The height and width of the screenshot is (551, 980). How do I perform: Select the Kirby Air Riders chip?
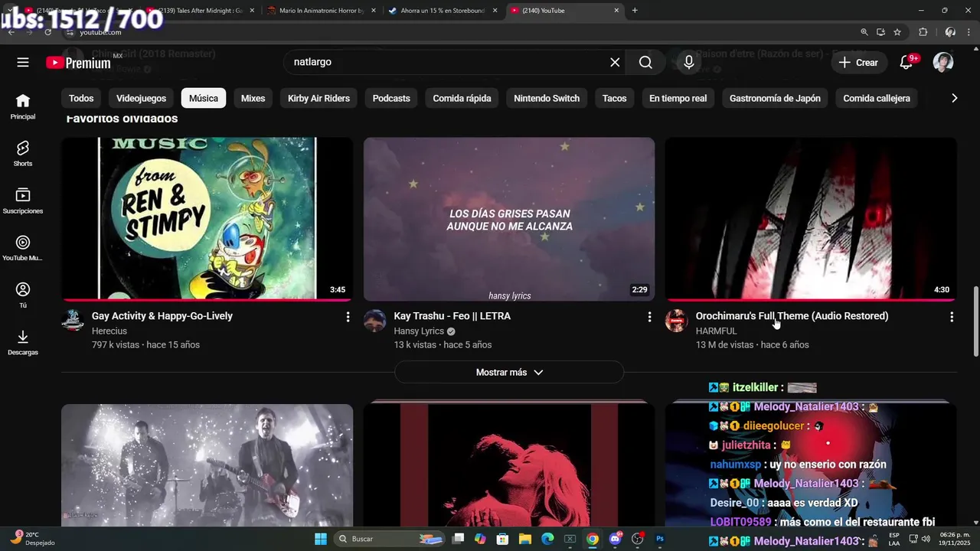318,98
